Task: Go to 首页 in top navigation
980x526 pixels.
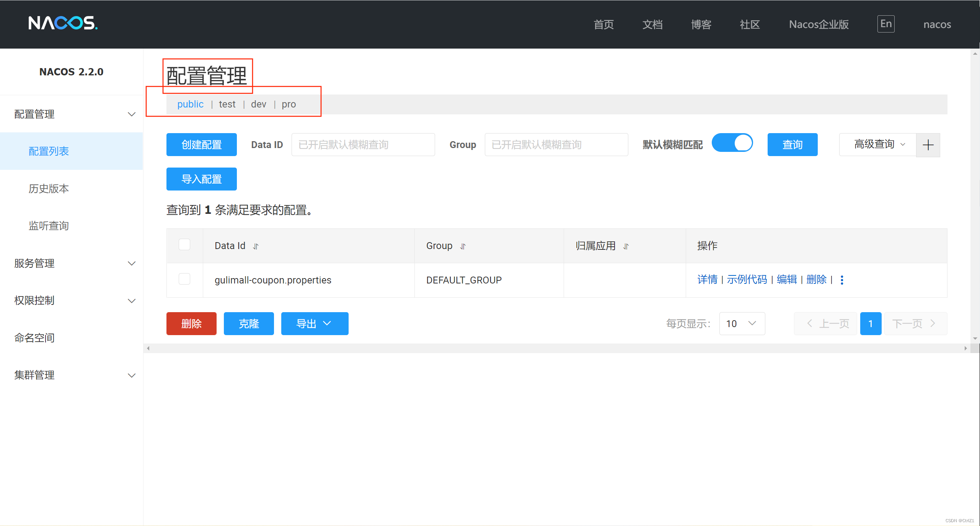Action: tap(603, 24)
